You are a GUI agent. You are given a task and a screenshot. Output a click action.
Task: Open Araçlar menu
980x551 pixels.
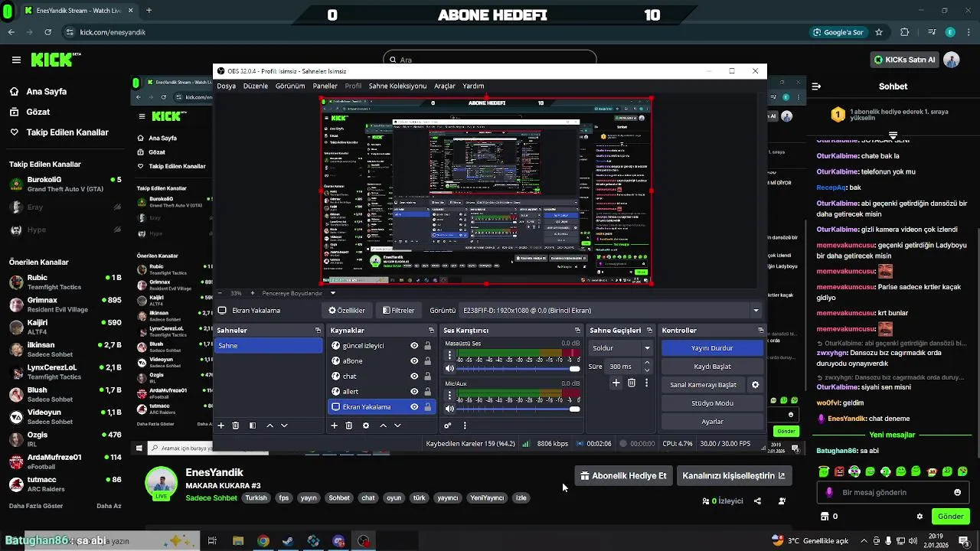[445, 86]
